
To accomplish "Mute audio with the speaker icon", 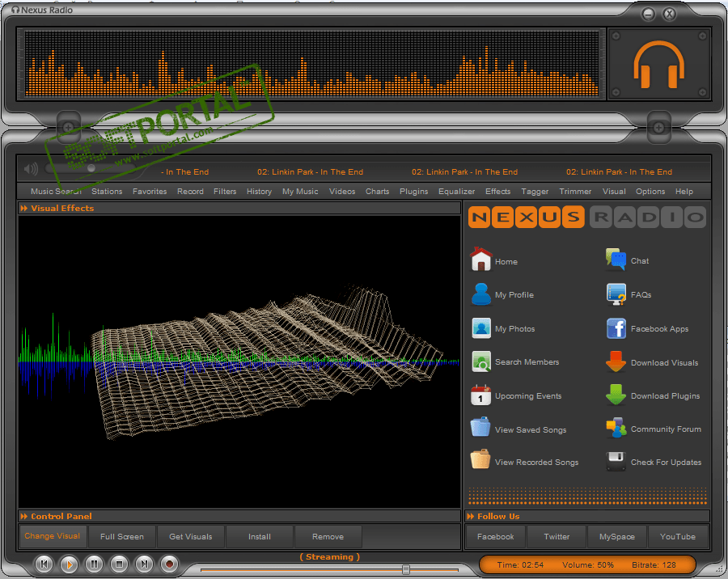I will tap(31, 168).
